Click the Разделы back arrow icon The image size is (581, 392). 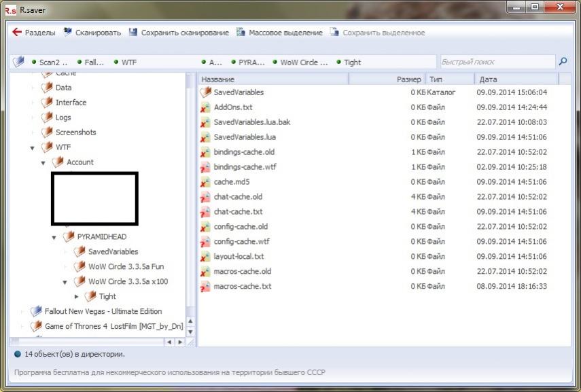coord(17,33)
